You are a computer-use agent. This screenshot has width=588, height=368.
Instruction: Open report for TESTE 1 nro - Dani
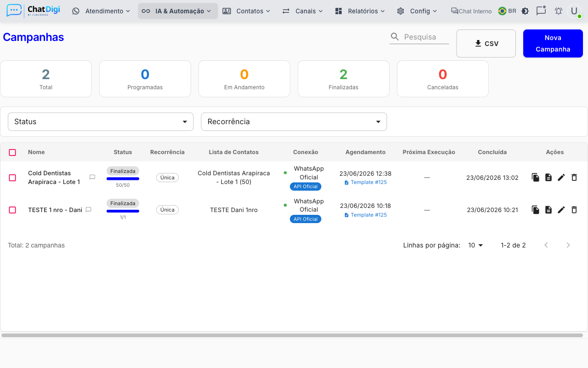[548, 210]
